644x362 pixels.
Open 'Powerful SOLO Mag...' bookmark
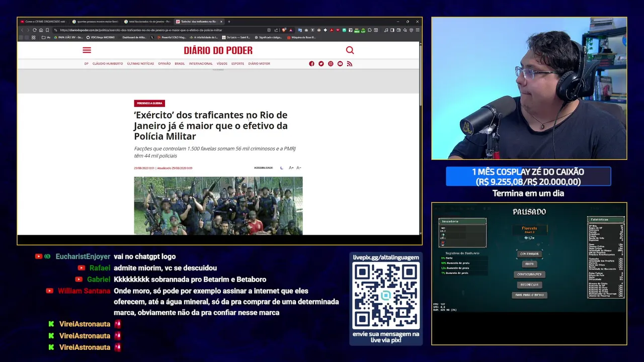pyautogui.click(x=172, y=37)
